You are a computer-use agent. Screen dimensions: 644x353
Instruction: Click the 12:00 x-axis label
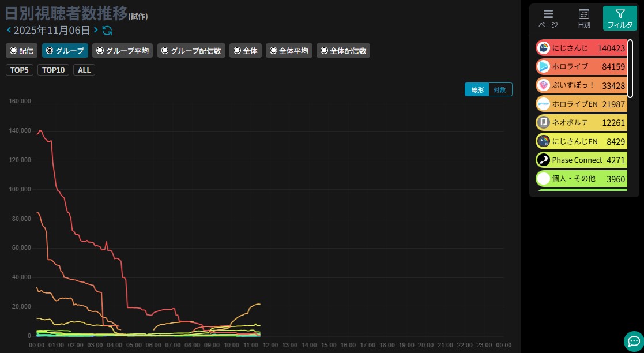click(270, 345)
